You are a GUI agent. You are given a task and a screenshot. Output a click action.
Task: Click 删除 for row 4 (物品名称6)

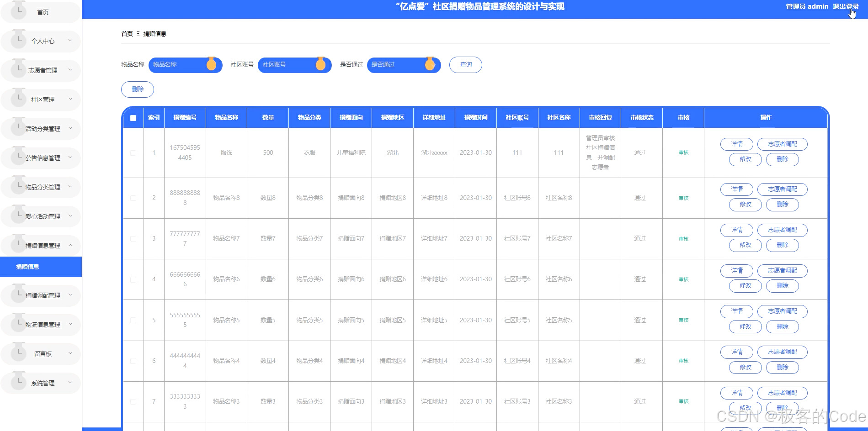782,286
